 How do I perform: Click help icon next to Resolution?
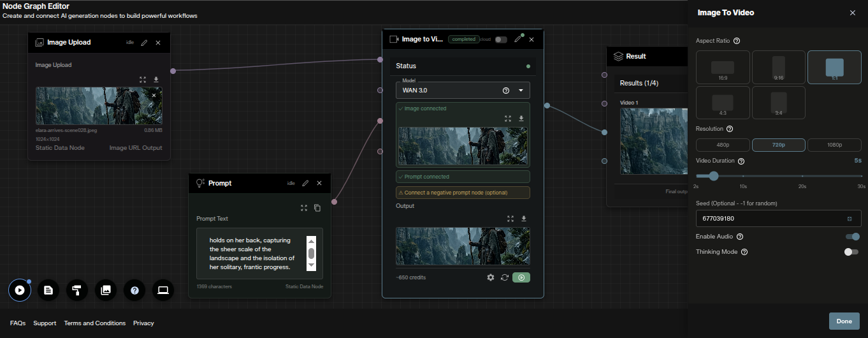[x=730, y=129]
